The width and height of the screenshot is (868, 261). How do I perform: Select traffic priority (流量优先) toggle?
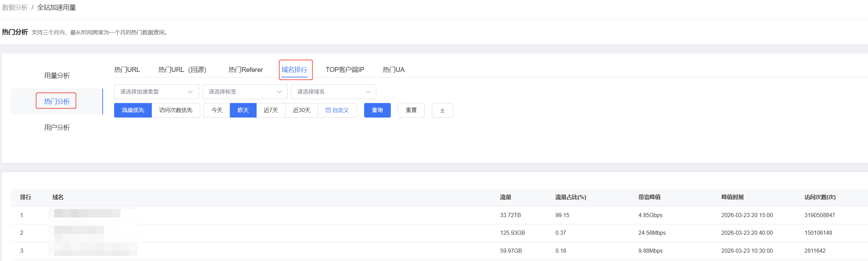(x=133, y=110)
